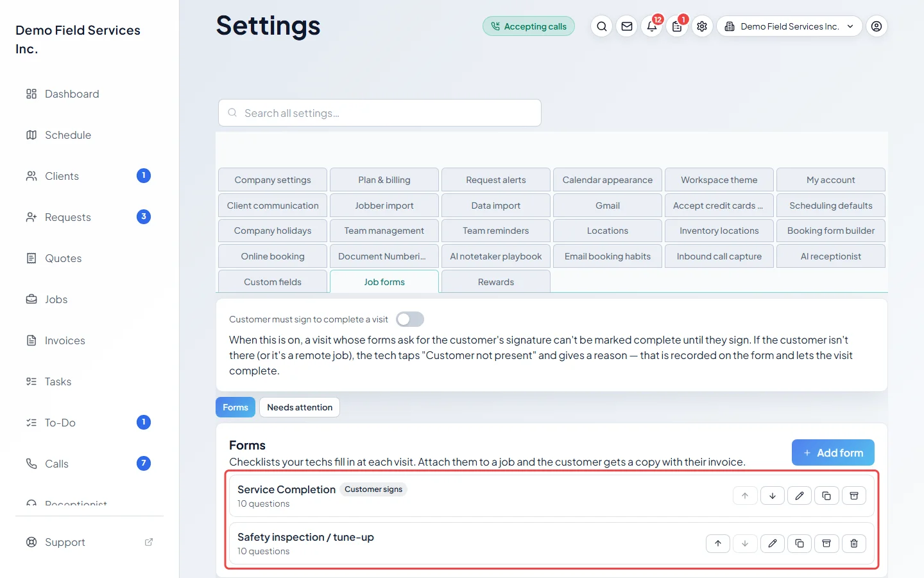Screen dimensions: 924x578
Task: Move Safety inspection / tune-up form up
Action: pos(718,543)
